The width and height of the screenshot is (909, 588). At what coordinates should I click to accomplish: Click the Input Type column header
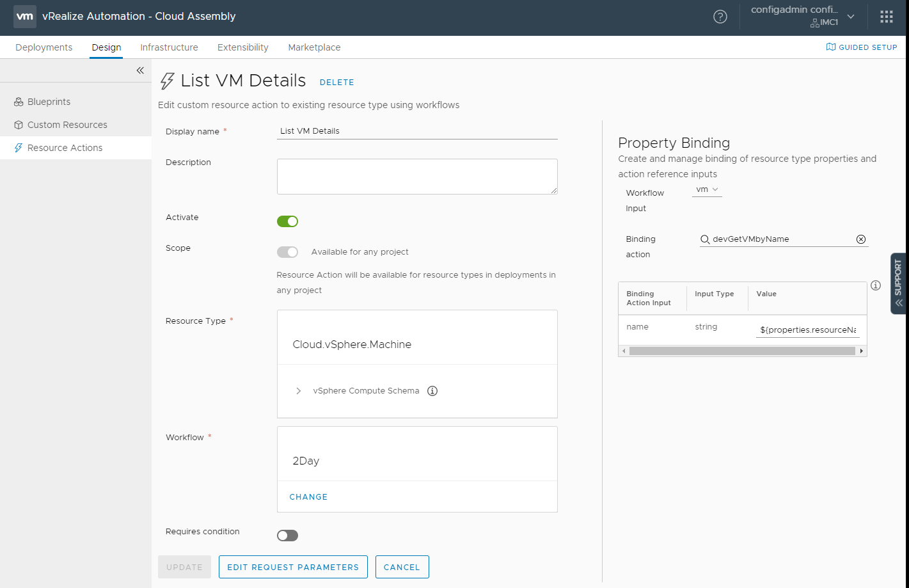(x=715, y=294)
